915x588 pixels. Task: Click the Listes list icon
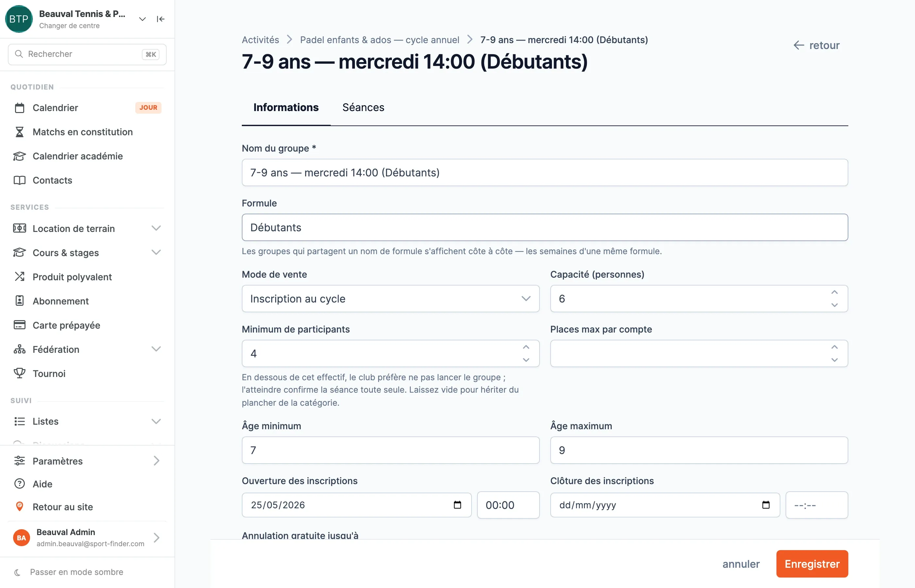coord(20,421)
